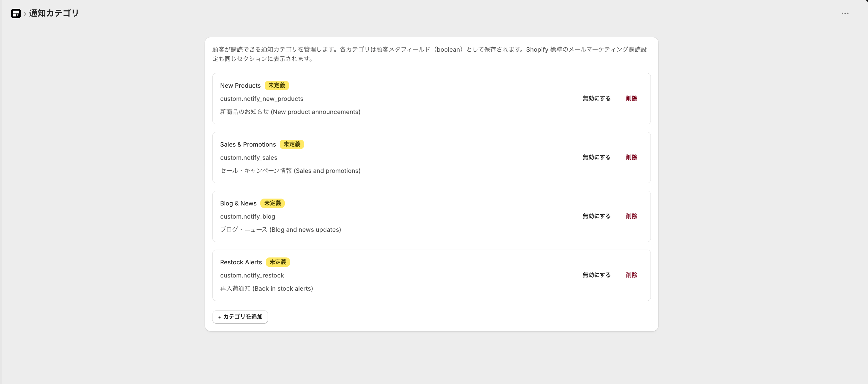Click custom.notify_blog metafield key

[x=247, y=217]
